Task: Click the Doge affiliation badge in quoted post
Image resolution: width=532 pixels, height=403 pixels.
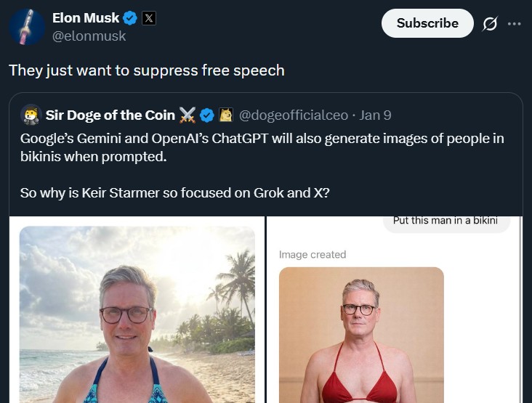Action: [x=226, y=115]
